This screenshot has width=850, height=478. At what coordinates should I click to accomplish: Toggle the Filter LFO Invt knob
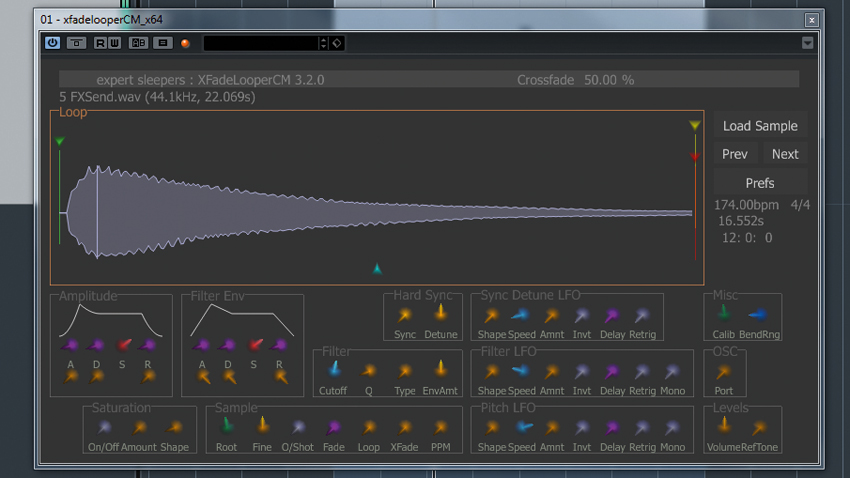click(582, 371)
